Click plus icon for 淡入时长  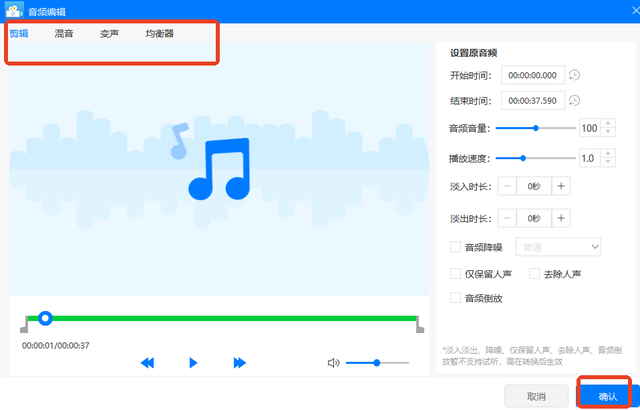[561, 186]
